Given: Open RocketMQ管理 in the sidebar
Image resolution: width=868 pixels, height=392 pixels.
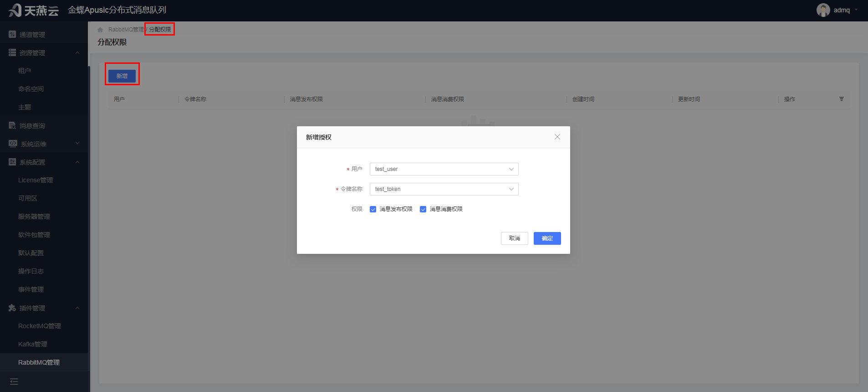Looking at the screenshot, I should [x=40, y=326].
